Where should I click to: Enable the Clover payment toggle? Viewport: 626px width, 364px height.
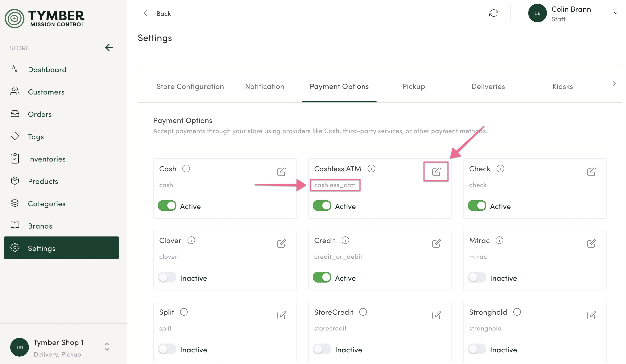[167, 277]
